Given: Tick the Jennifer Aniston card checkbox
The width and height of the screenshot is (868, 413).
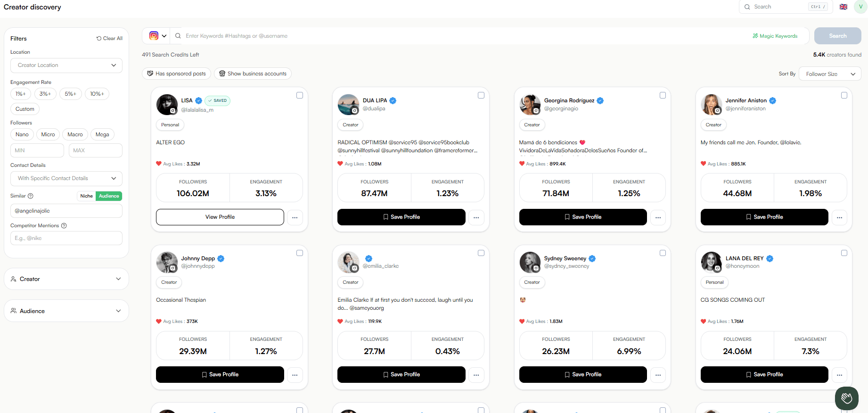Looking at the screenshot, I should [x=844, y=95].
